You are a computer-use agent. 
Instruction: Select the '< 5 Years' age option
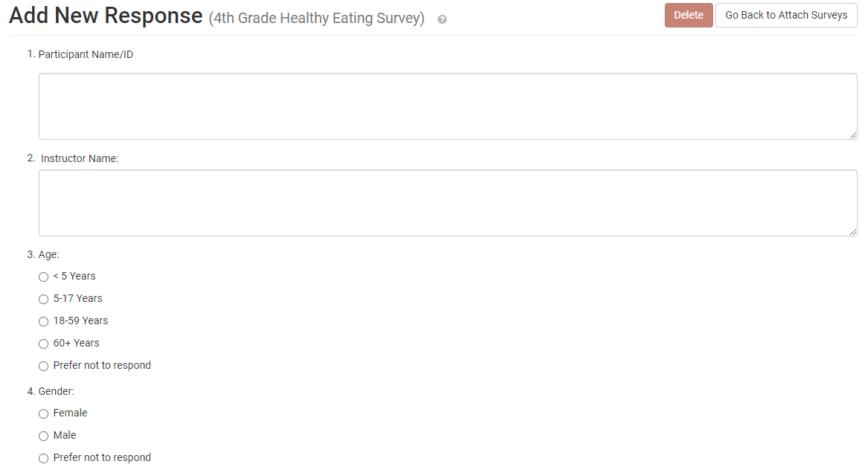(x=43, y=277)
